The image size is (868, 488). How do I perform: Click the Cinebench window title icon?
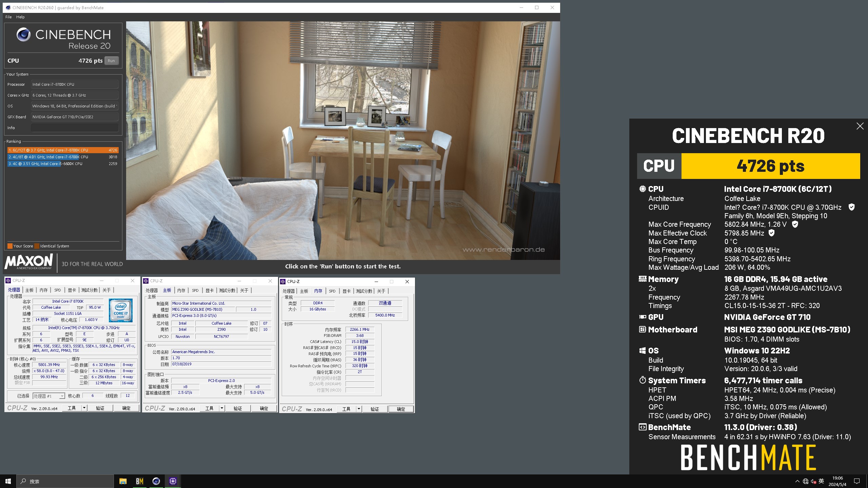click(x=8, y=7)
